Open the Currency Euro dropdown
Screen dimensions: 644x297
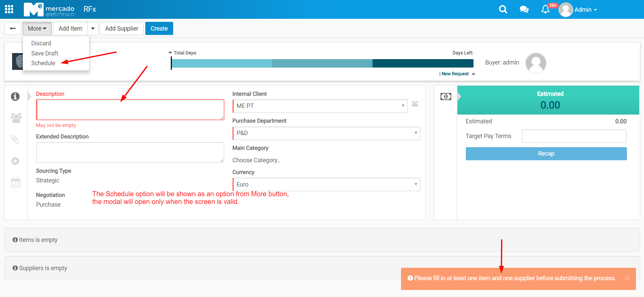(326, 184)
